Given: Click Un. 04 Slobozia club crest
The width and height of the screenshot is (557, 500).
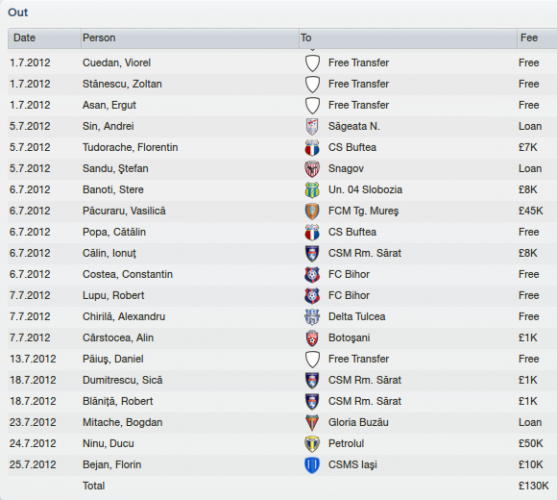Looking at the screenshot, I should click(x=312, y=190).
